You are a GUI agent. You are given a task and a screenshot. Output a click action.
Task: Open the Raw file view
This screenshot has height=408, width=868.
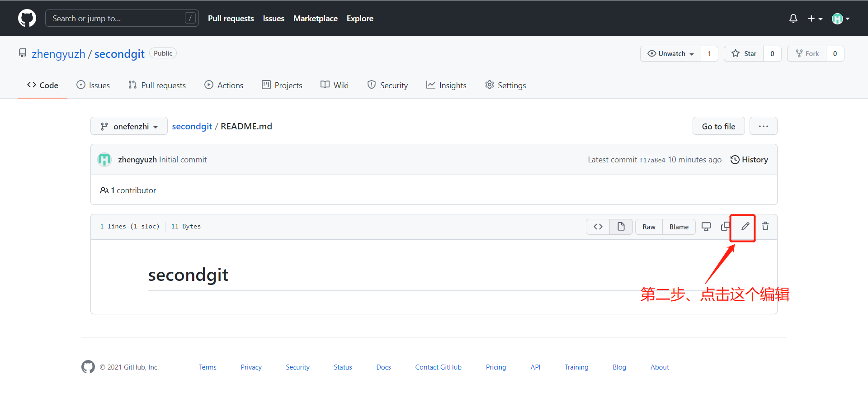point(649,227)
